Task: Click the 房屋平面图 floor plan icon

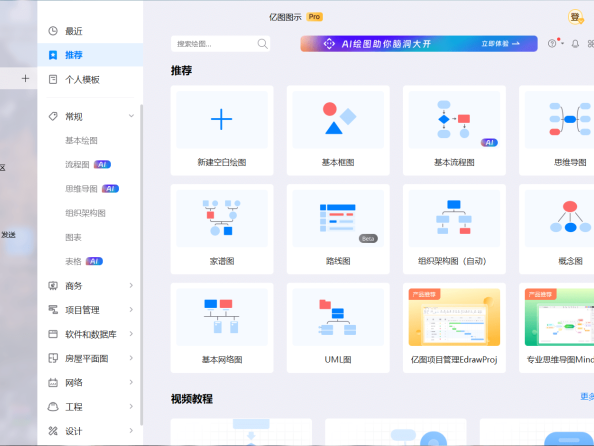Action: (x=53, y=358)
